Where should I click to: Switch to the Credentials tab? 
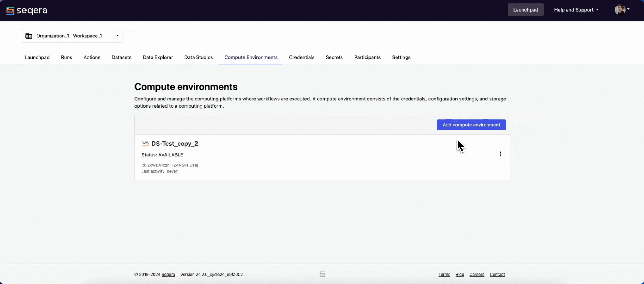click(302, 57)
